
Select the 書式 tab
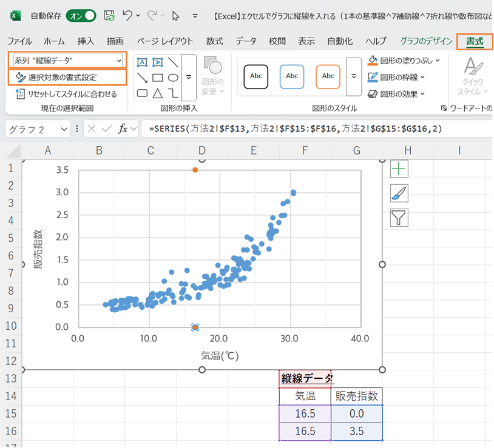(x=475, y=42)
